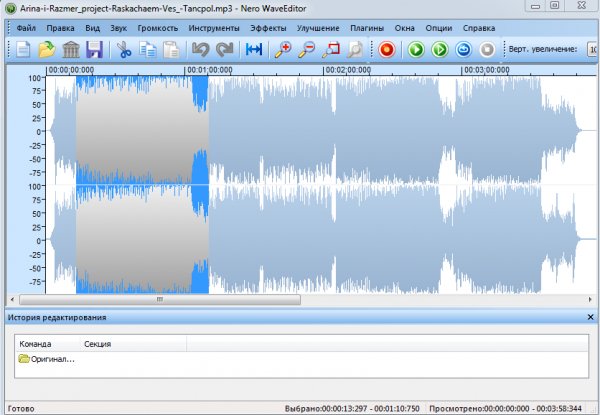Image resolution: width=600 pixels, height=415 pixels.
Task: Paste using the clipboard icon
Action: click(171, 50)
